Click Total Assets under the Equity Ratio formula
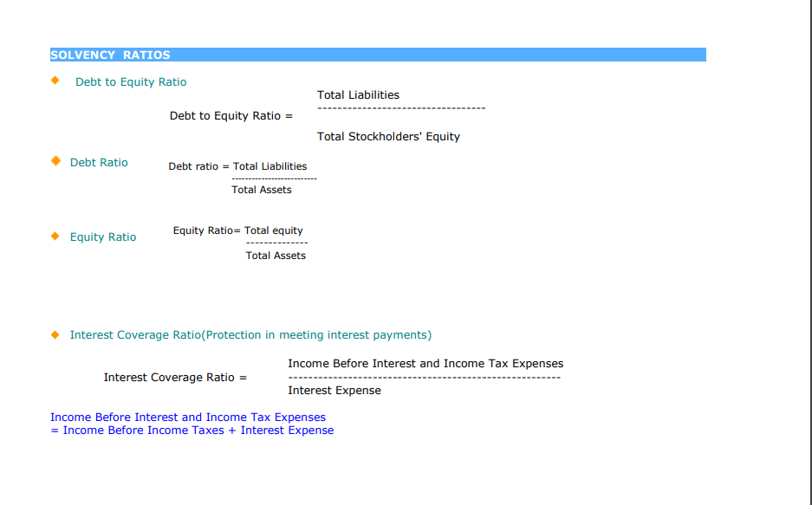This screenshot has height=505, width=812. click(276, 256)
